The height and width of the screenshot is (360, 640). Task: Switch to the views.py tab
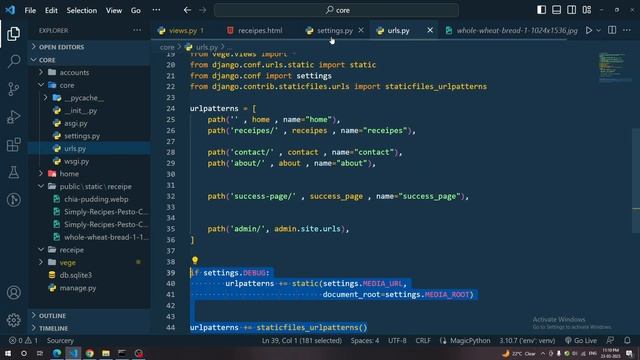point(183,30)
